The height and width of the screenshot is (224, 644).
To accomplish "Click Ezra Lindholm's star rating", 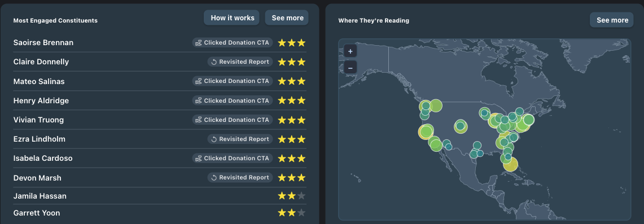I will coord(292,139).
